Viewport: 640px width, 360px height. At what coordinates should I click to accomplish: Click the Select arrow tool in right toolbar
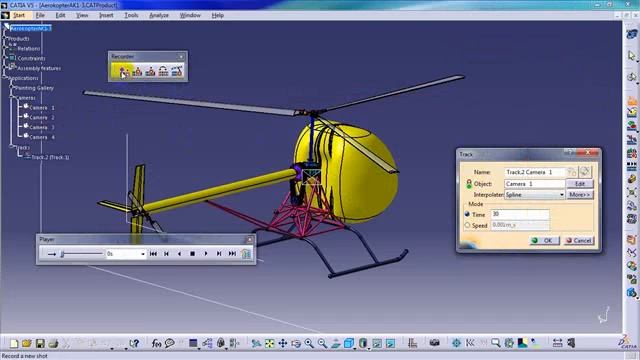(x=632, y=55)
